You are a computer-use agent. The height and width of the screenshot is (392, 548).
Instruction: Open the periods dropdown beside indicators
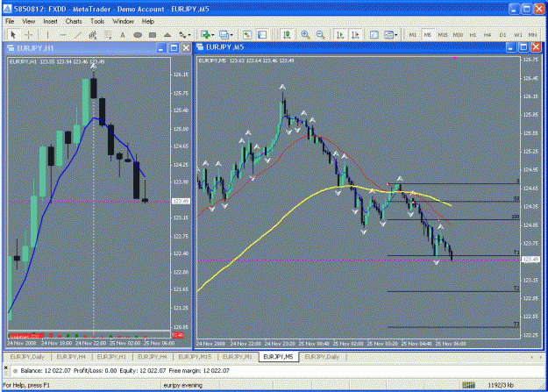pyautogui.click(x=225, y=34)
